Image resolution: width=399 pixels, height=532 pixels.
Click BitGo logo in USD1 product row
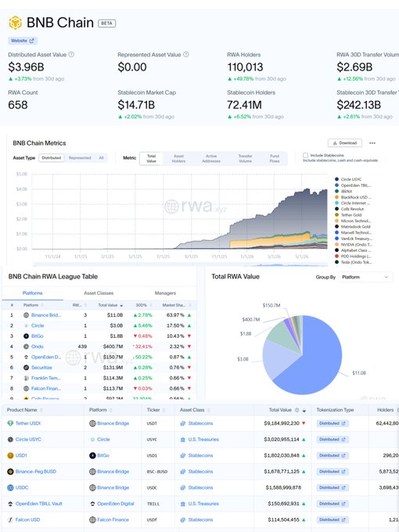click(x=92, y=455)
